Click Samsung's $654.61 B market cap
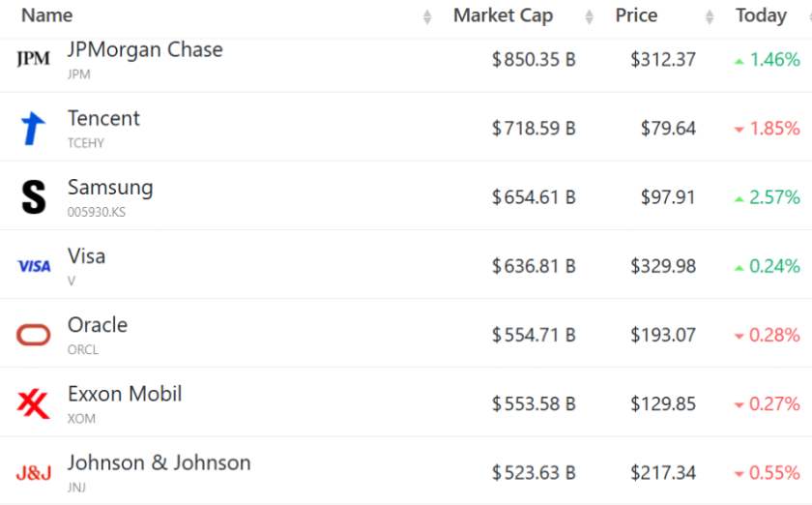This screenshot has height=505, width=812. (x=534, y=197)
